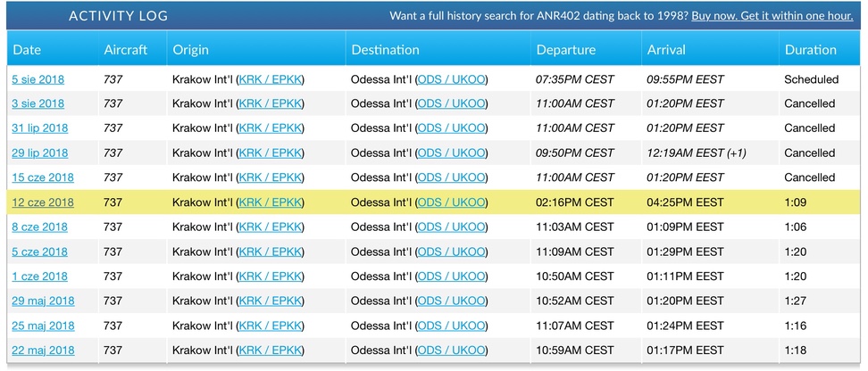Open the 22 maj 2018 flight entry

(43, 350)
